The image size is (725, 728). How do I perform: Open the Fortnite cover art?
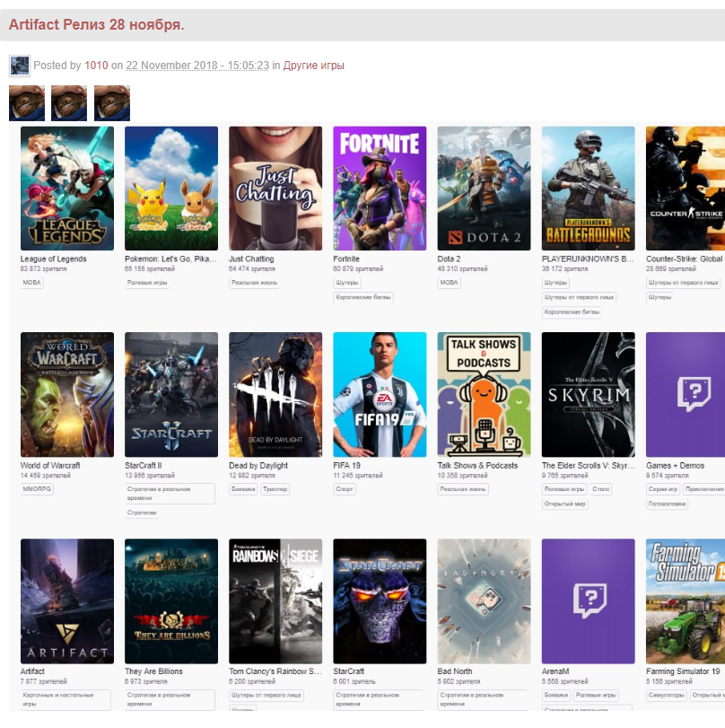pyautogui.click(x=380, y=189)
